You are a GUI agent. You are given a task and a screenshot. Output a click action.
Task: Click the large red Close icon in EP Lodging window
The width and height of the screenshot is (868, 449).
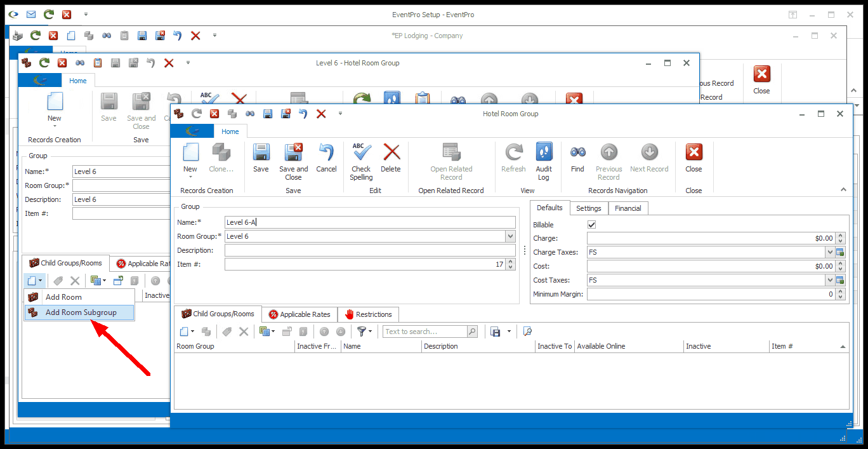[761, 74]
